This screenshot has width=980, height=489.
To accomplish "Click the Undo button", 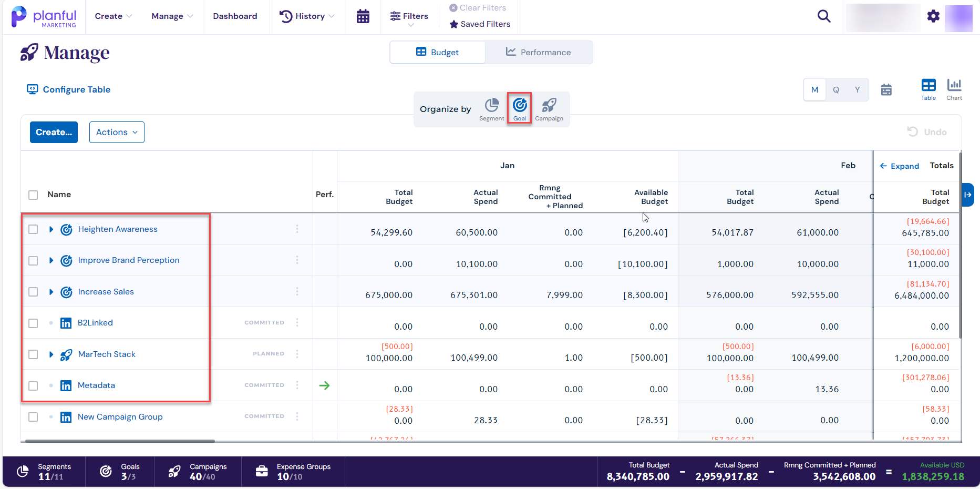I will coord(927,132).
